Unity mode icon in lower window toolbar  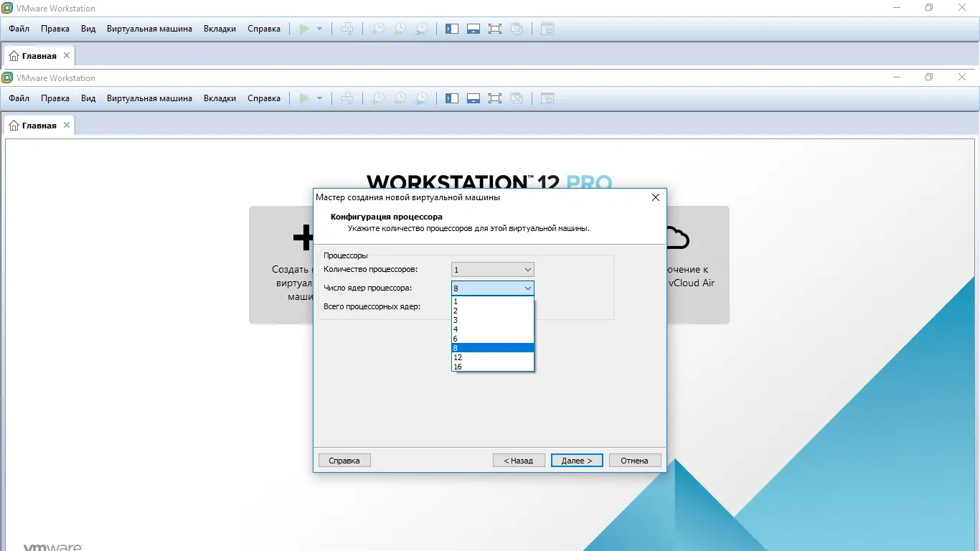point(516,98)
